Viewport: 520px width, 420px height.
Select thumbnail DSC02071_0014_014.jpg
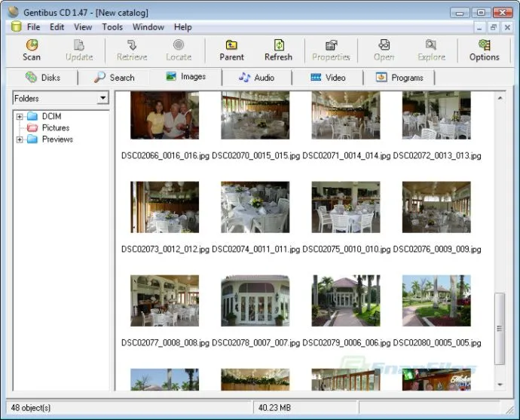[x=346, y=115]
